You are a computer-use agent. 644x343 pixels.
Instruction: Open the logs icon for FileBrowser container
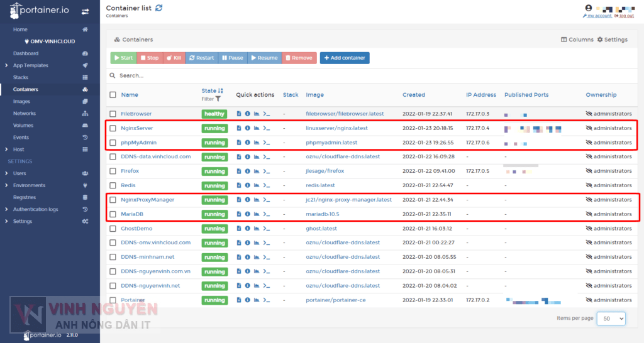[239, 114]
